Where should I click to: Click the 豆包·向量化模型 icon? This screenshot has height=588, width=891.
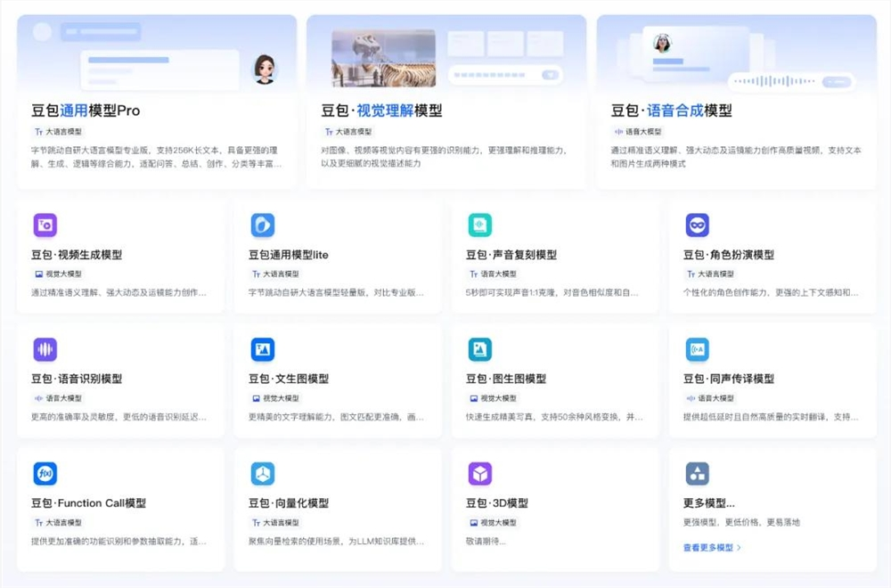(x=263, y=473)
